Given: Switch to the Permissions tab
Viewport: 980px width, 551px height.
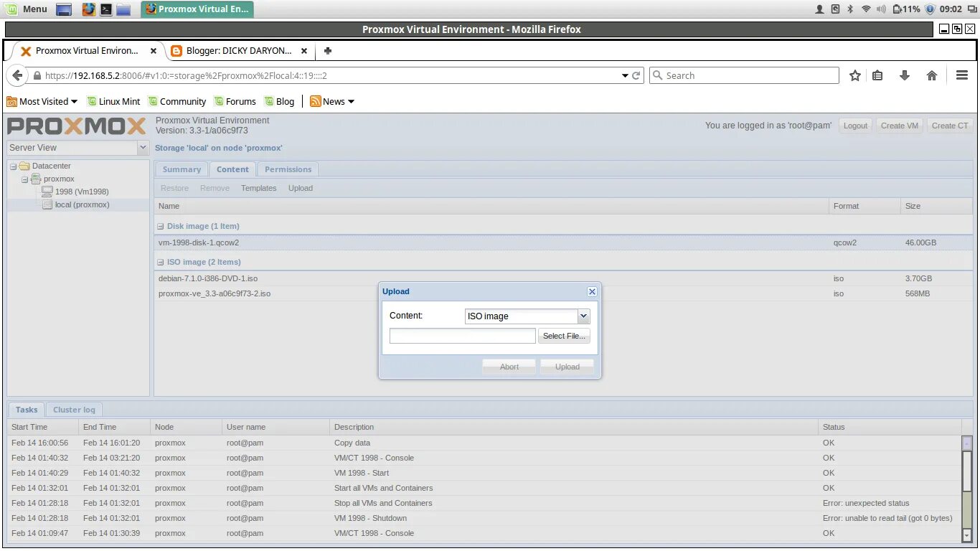Looking at the screenshot, I should pos(288,169).
